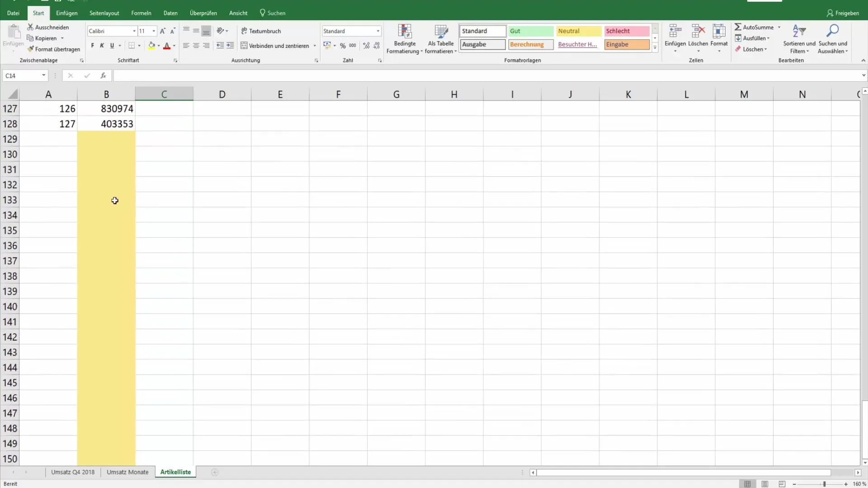Viewport: 868px width, 488px height.
Task: Add a decimal place
Action: (x=366, y=46)
